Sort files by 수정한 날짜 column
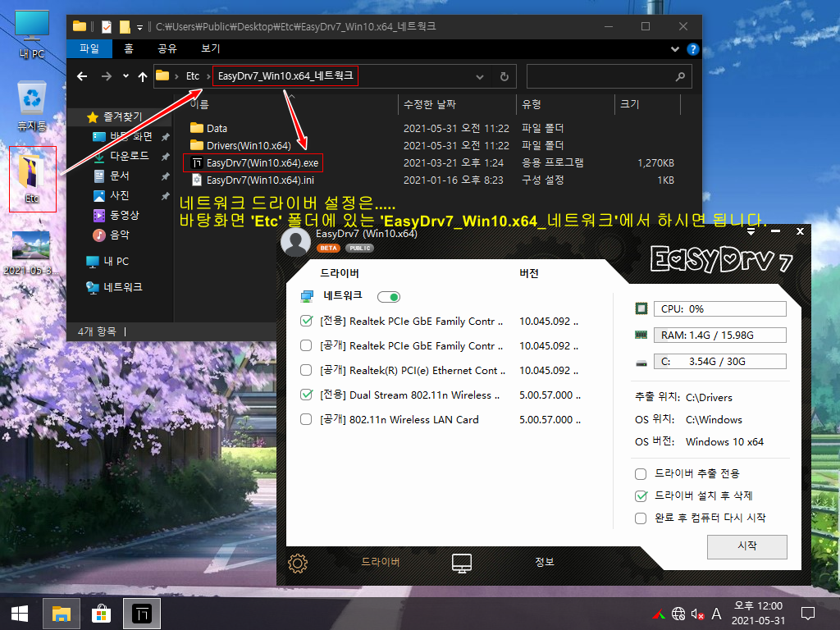This screenshot has height=630, width=840. point(457,104)
